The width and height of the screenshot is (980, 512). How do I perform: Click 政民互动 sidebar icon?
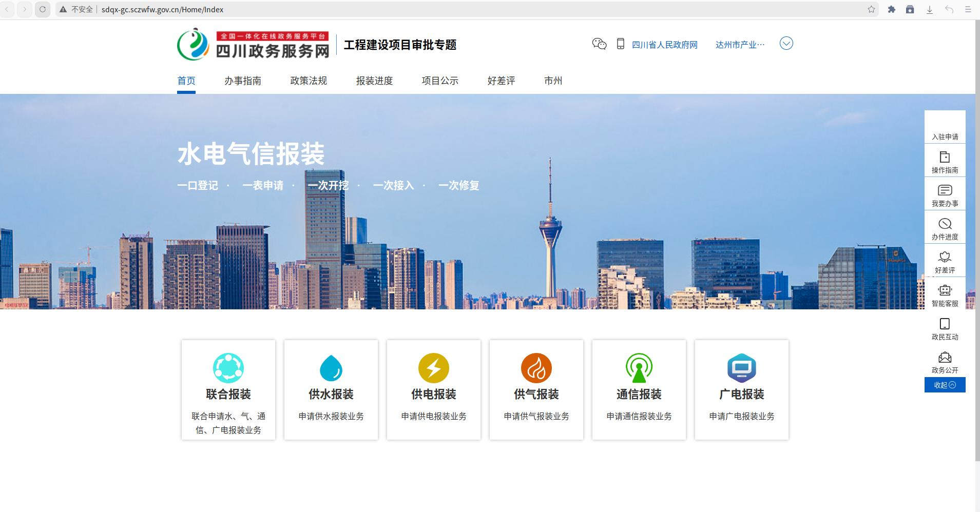pyautogui.click(x=945, y=324)
